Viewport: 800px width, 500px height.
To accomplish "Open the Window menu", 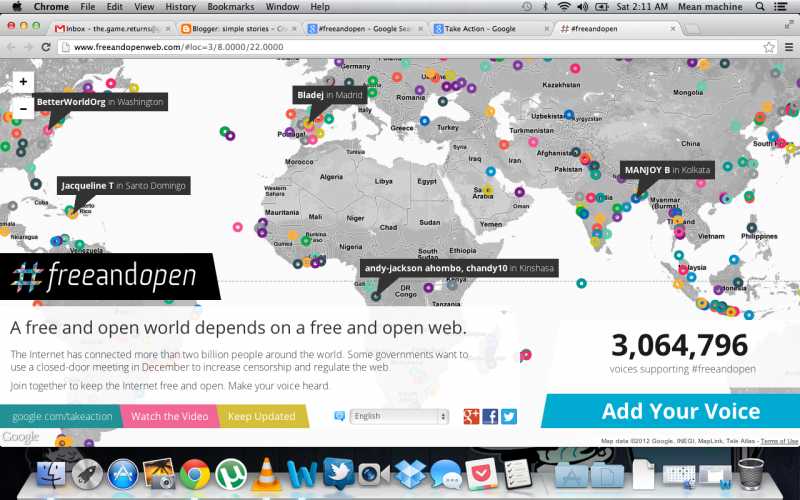I will click(282, 7).
